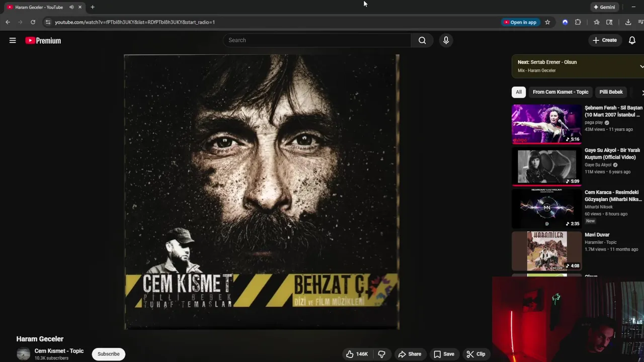Click the Next: Sertab Erener - Olsun text
This screenshot has height=362, width=644.
point(547,62)
